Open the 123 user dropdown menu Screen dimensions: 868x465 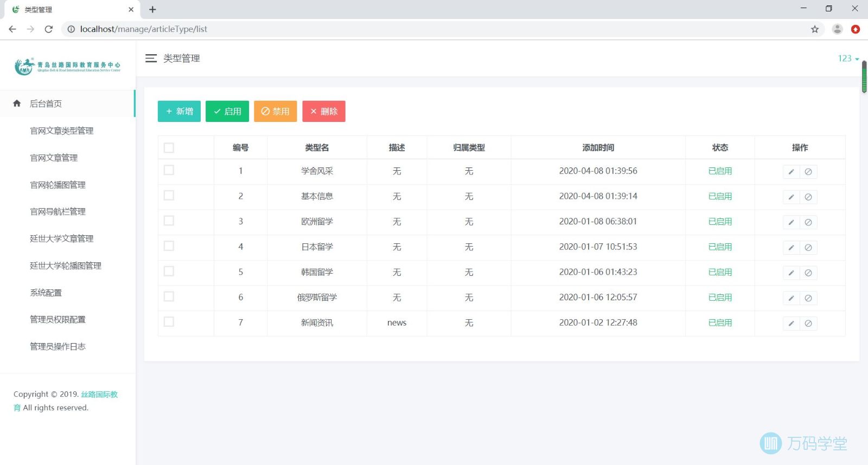[x=848, y=59]
